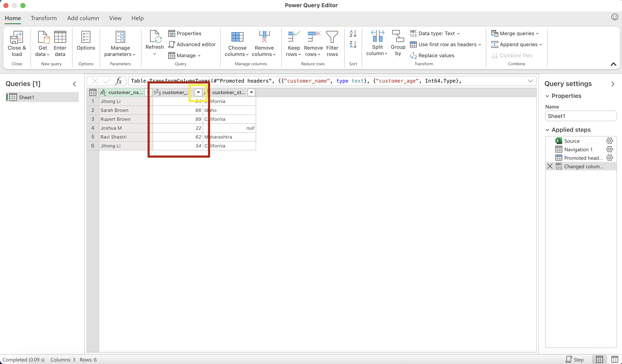Click the Group by icon
Viewport: 622px width, 364px height.
398,37
